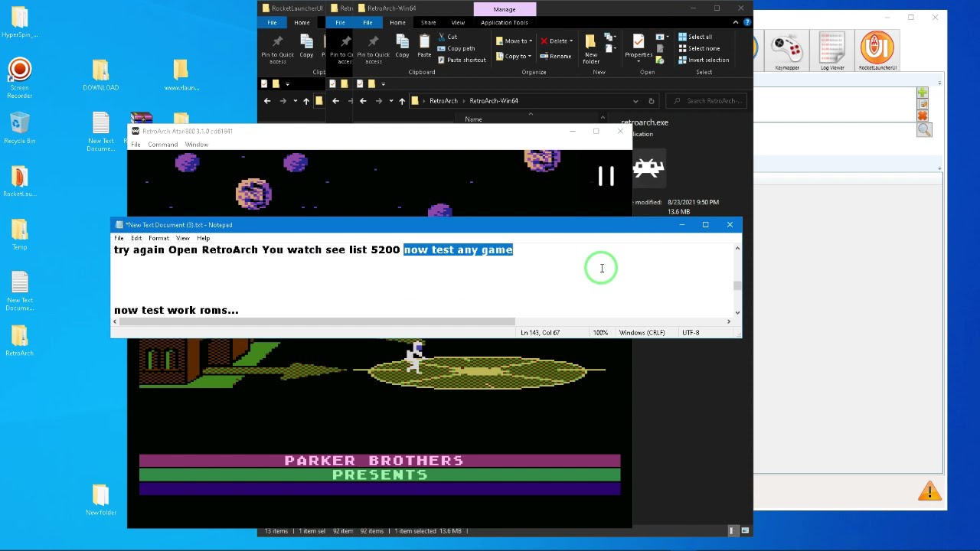The height and width of the screenshot is (551, 980).
Task: Click the edit pencil icon in RocketLauncherUI
Action: tap(923, 104)
